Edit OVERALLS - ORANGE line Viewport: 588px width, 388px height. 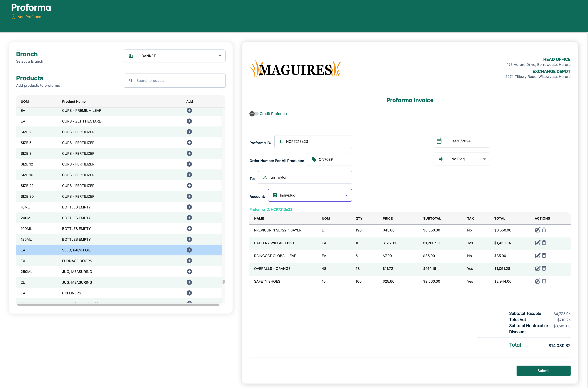(x=537, y=268)
